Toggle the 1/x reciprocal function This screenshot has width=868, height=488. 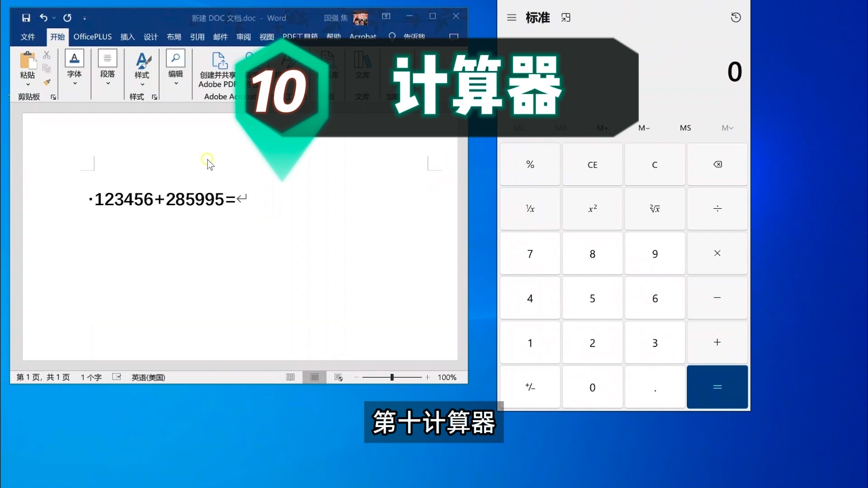pos(530,209)
